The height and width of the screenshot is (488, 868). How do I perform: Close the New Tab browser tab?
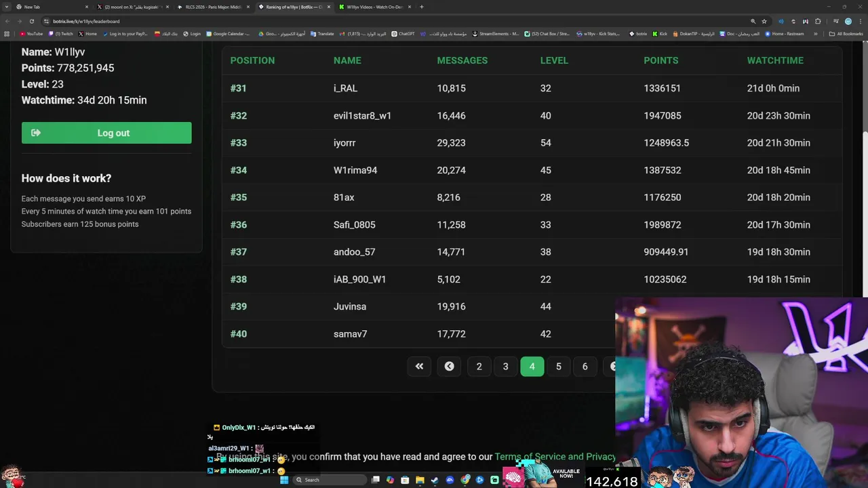coord(87,7)
